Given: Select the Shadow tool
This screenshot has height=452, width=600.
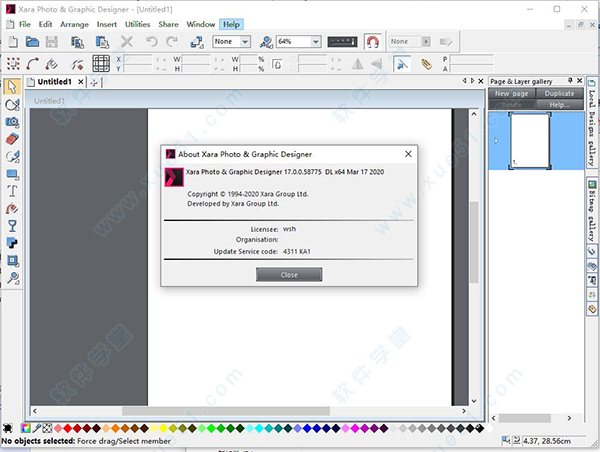Looking at the screenshot, I should tap(12, 243).
